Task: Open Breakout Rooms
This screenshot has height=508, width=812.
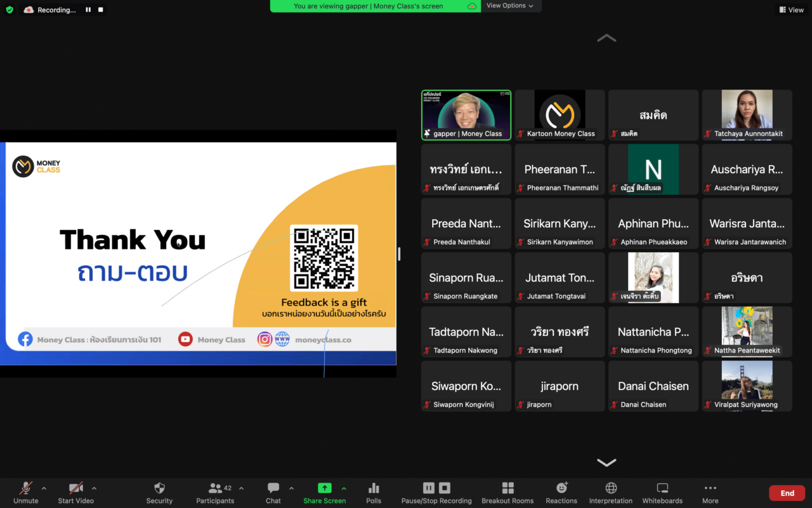Action: point(507,488)
